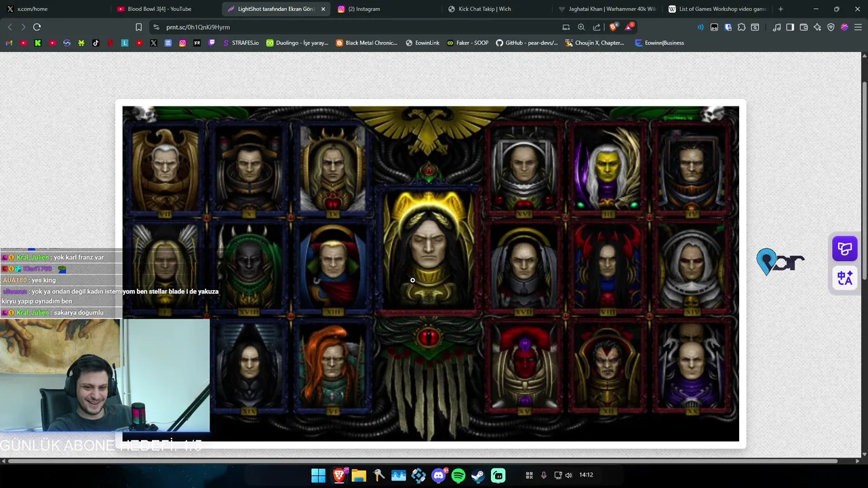Screen dimensions: 868x488
Task: Open the Windows Start button
Action: tap(318, 475)
